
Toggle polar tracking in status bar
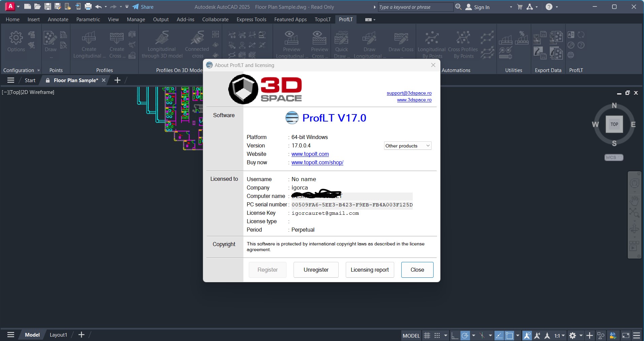(465, 335)
